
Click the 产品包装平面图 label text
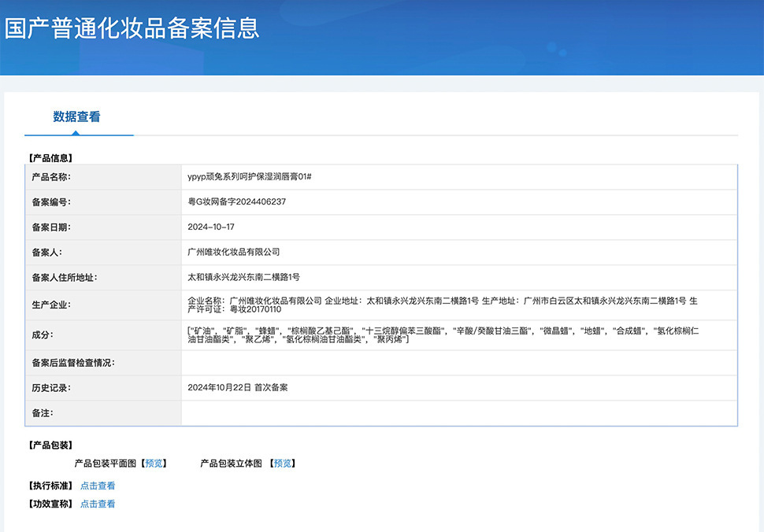click(x=106, y=464)
